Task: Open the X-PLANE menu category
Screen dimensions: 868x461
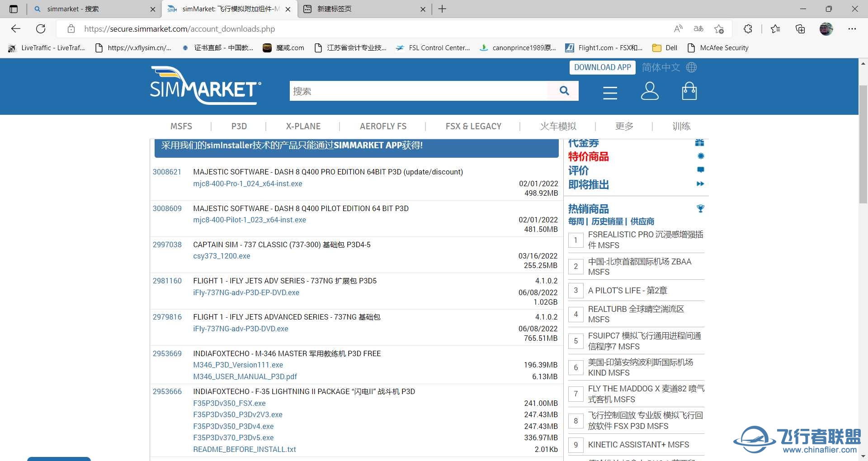Action: [x=303, y=126]
